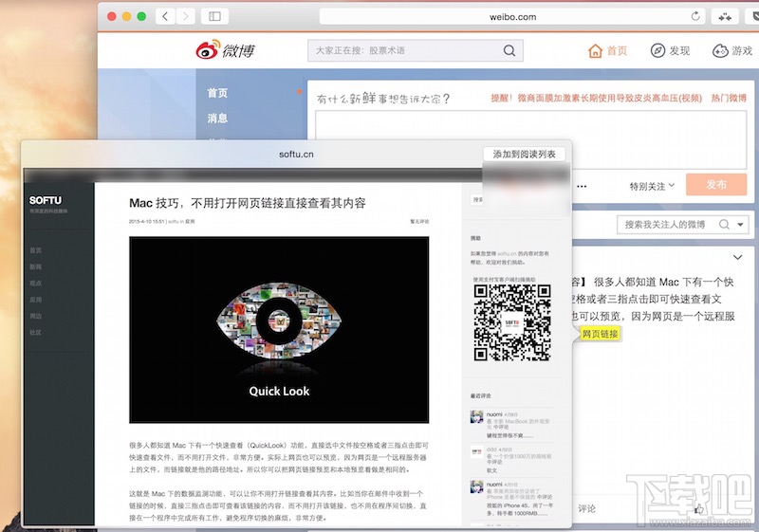759x532 pixels.
Task: Click the softu.cn title in preview popup
Action: pyautogui.click(x=296, y=154)
